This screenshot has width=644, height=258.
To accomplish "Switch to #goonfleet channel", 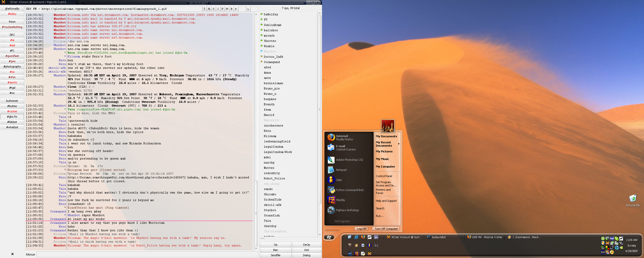I will point(12,56).
